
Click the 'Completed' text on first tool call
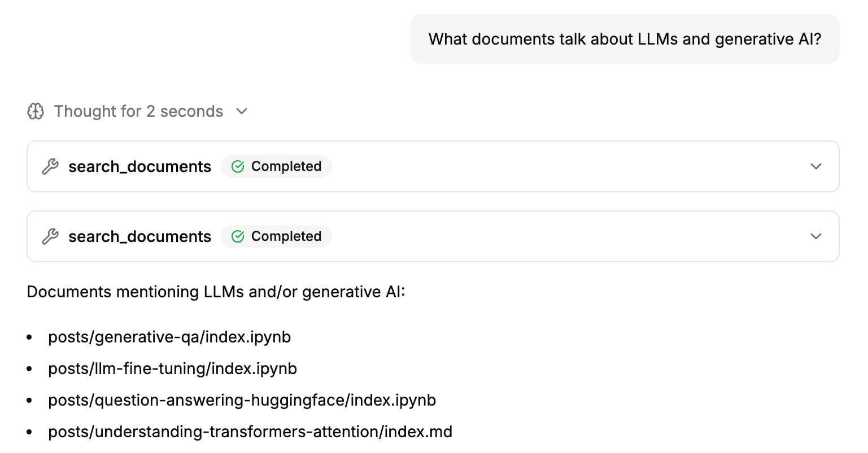(x=286, y=166)
